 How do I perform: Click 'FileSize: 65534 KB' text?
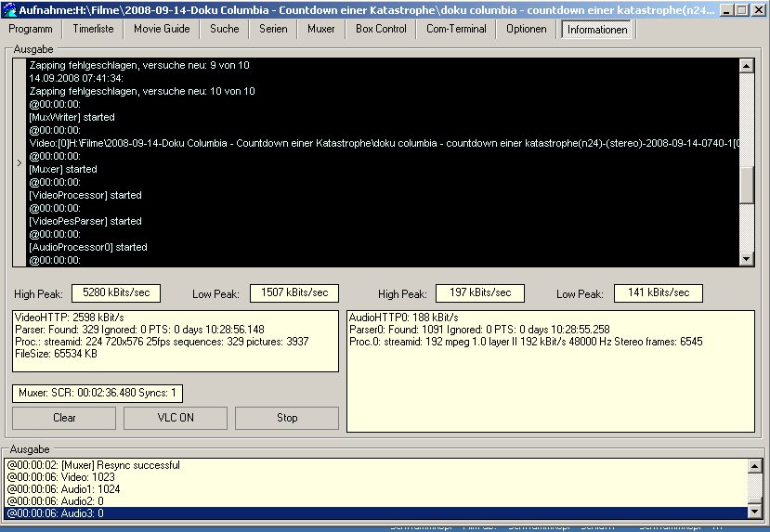click(x=56, y=354)
